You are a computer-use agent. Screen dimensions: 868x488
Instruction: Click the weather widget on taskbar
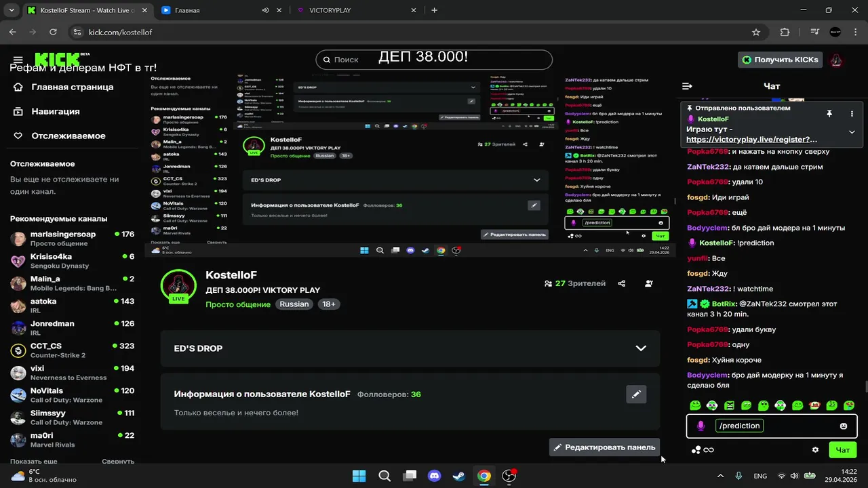click(44, 476)
